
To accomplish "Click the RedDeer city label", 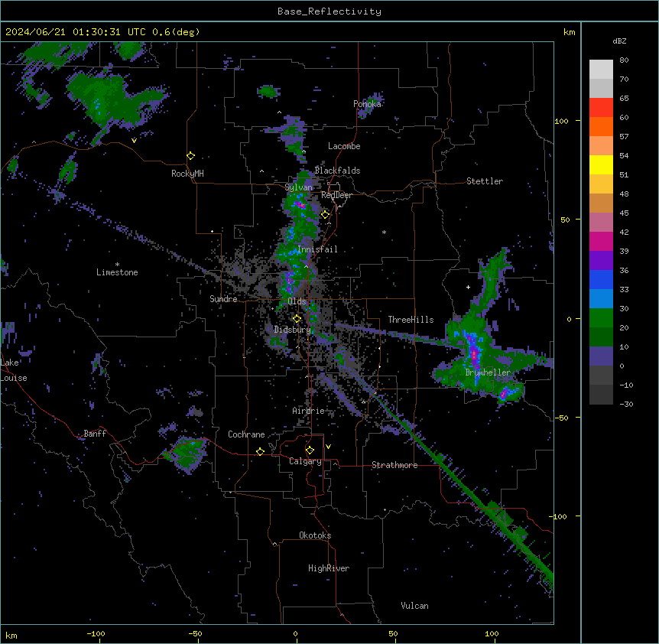I will pos(336,195).
